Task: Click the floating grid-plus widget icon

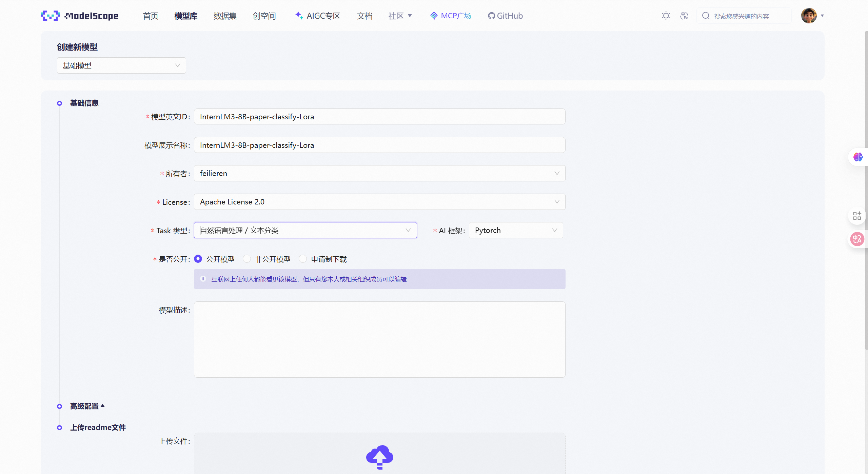Action: click(x=857, y=216)
